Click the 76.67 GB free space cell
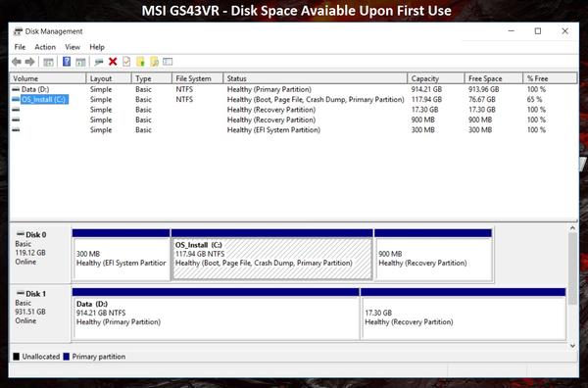The height and width of the screenshot is (388, 588). pyautogui.click(x=482, y=99)
